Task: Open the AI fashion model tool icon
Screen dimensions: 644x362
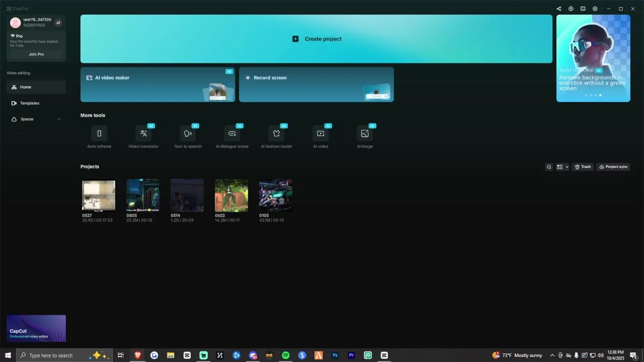Action: 276,133
